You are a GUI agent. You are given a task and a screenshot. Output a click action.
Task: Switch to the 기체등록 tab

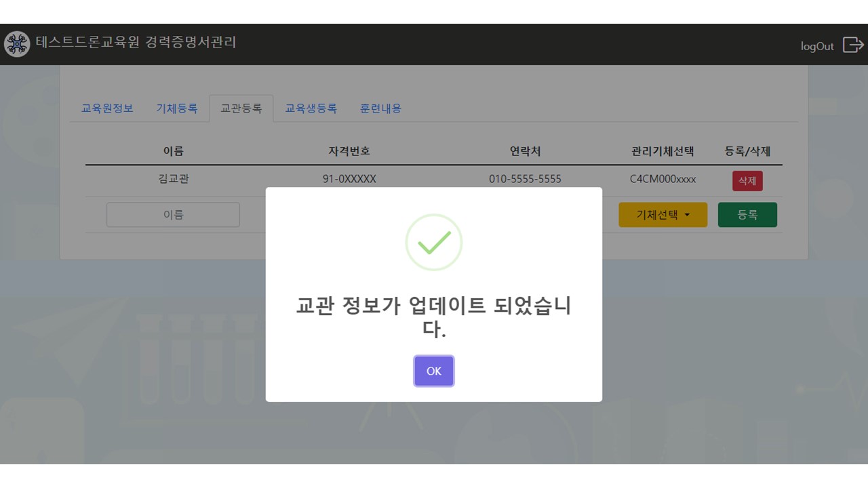pos(177,108)
